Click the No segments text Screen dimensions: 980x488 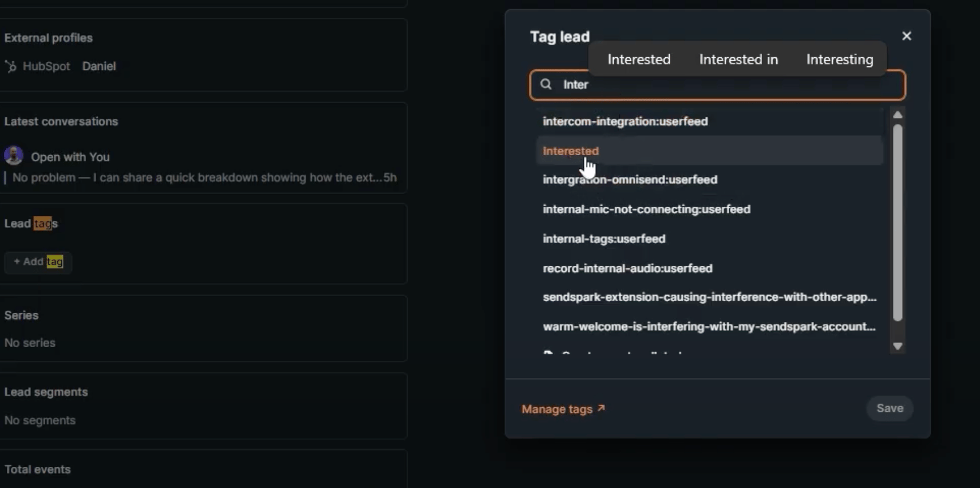[40, 420]
